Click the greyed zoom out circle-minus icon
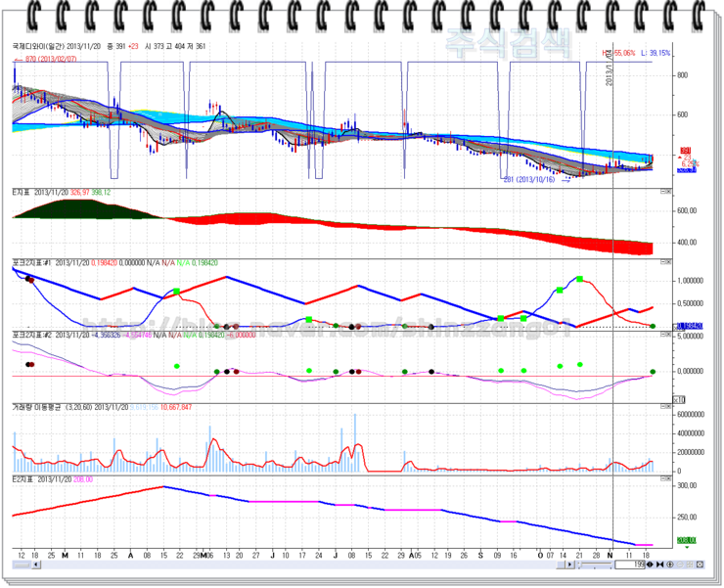The height and width of the screenshot is (588, 724). point(680,565)
